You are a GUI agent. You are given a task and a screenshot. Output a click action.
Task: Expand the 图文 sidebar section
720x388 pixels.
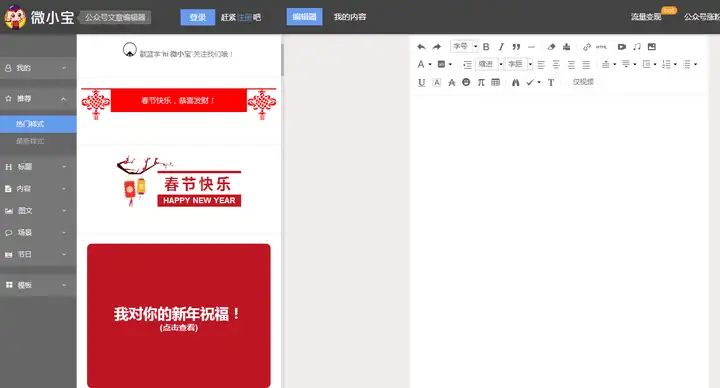(38, 211)
